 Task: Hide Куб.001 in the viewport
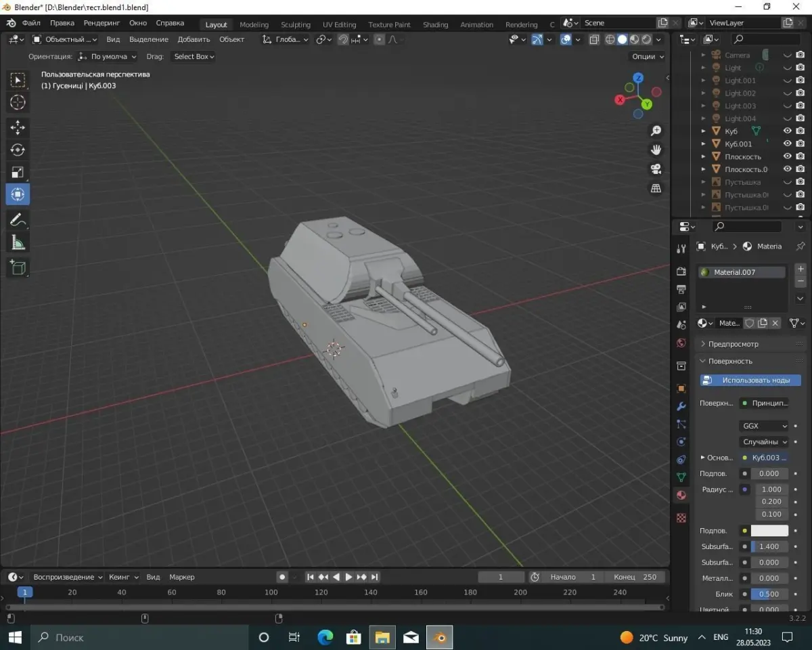tap(788, 144)
